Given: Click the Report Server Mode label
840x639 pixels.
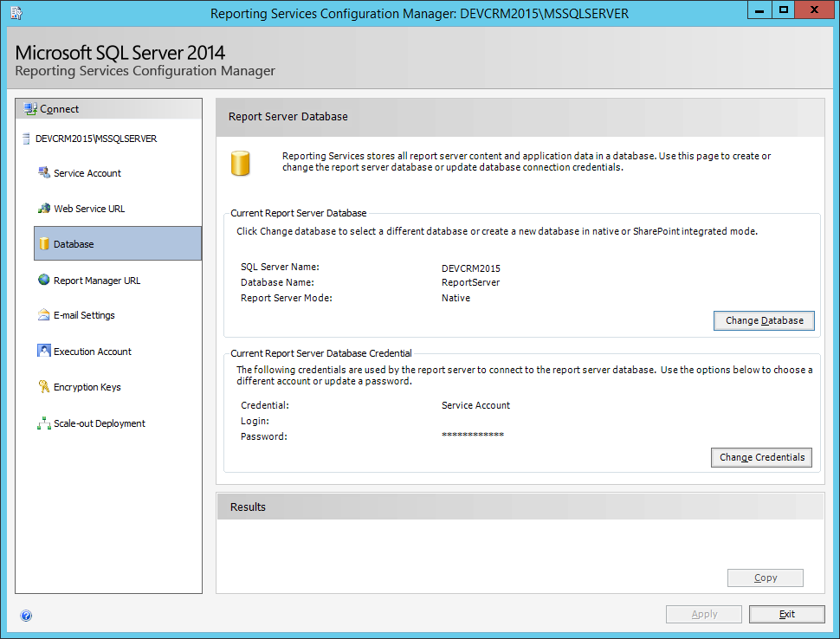Looking at the screenshot, I should coord(286,298).
